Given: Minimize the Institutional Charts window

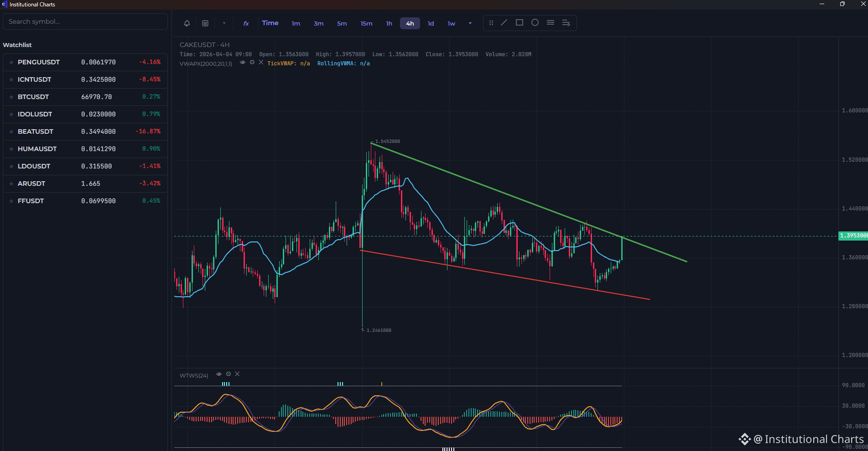Looking at the screenshot, I should (x=822, y=4).
